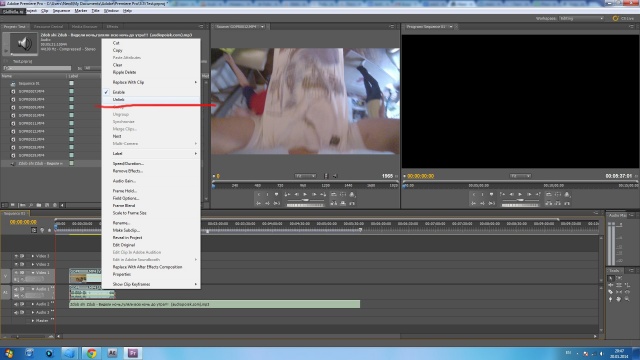640x360 pixels.
Task: Select the Pen tool in Tools panel
Action: [x=611, y=299]
